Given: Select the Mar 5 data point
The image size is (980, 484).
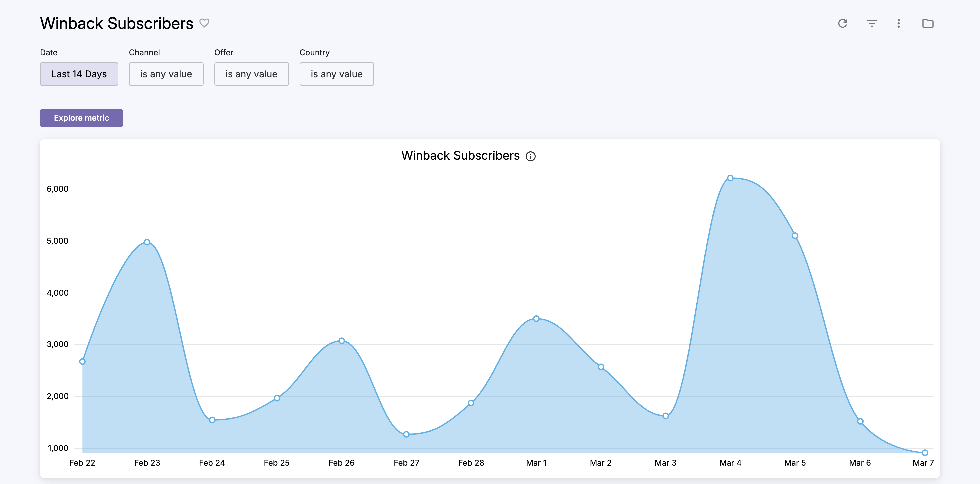Looking at the screenshot, I should tap(795, 236).
